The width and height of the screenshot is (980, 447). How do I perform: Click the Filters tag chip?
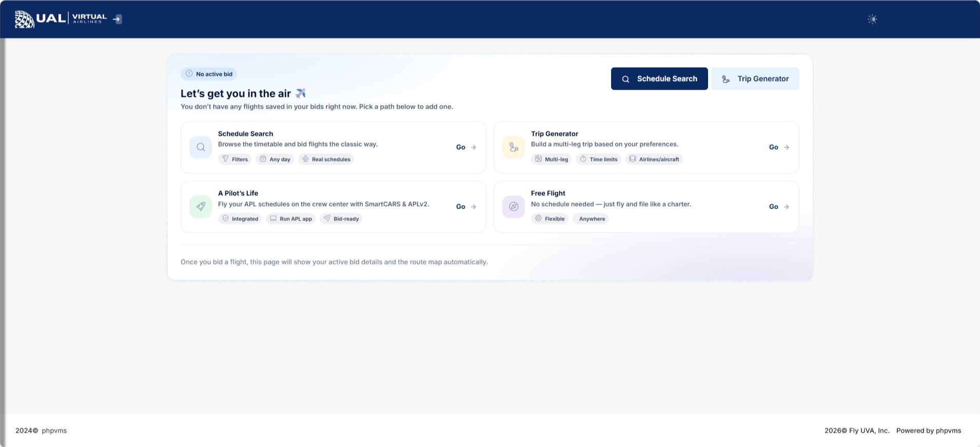point(235,159)
